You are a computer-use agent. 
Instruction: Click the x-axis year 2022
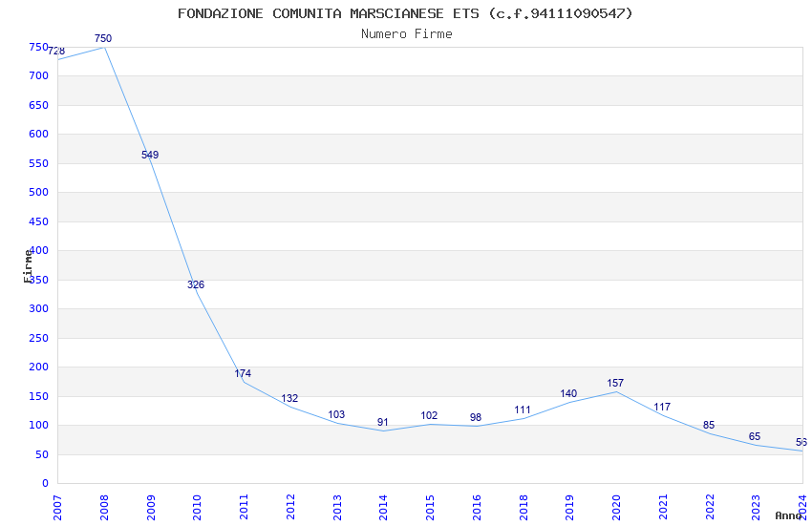[710, 508]
